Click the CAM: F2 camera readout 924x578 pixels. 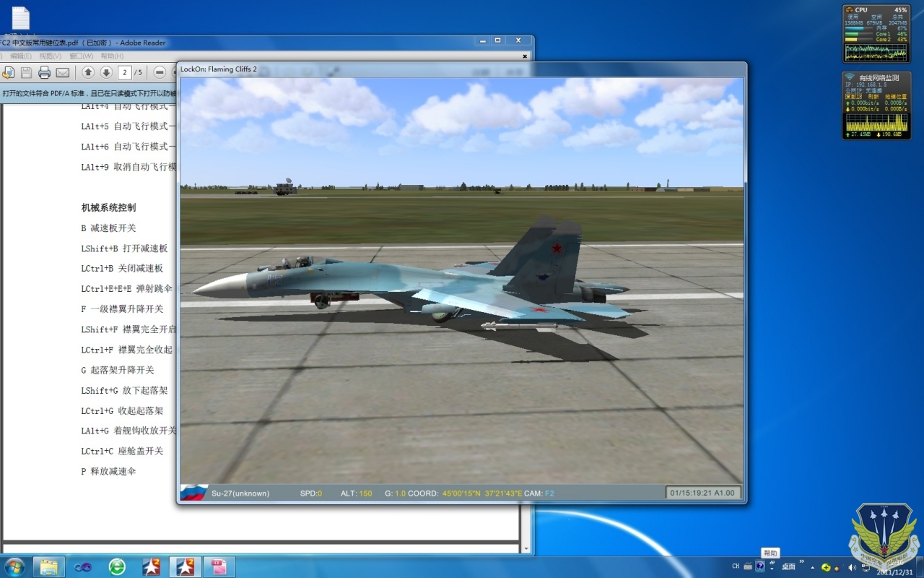pos(539,493)
